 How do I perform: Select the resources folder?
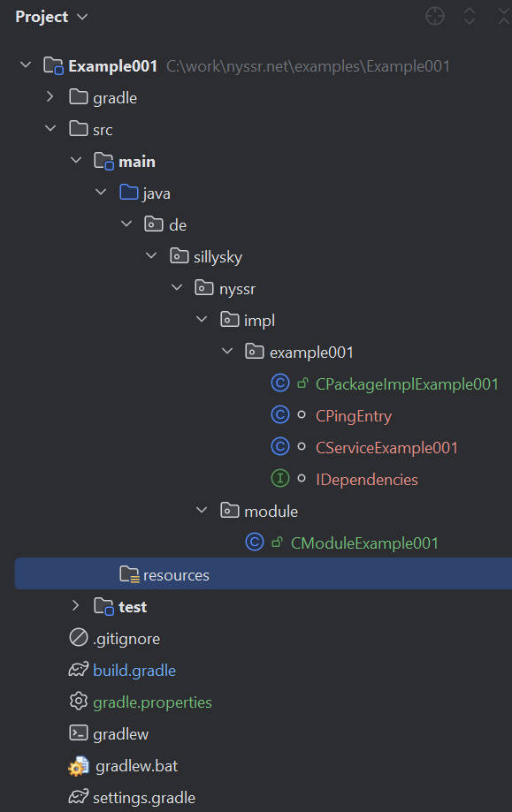click(x=264, y=573)
